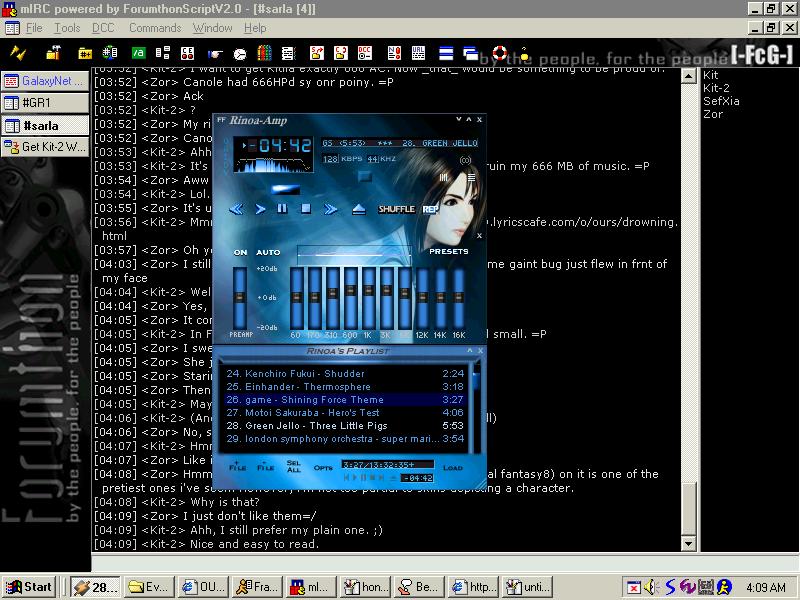This screenshot has width=800, height=600.
Task: Switch to Get Kit-2 DCC window
Action: coord(45,147)
